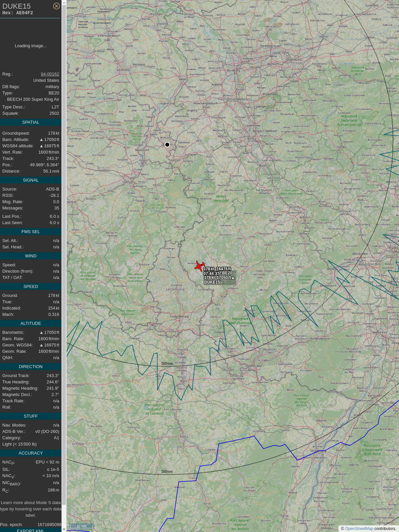
Task: Select the SIGNAL section header
Action: coord(31,180)
